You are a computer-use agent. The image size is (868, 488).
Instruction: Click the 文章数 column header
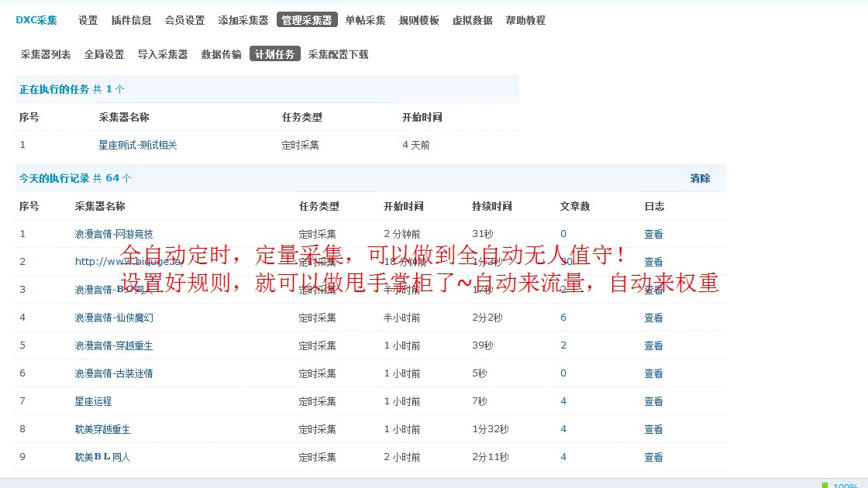pyautogui.click(x=575, y=206)
